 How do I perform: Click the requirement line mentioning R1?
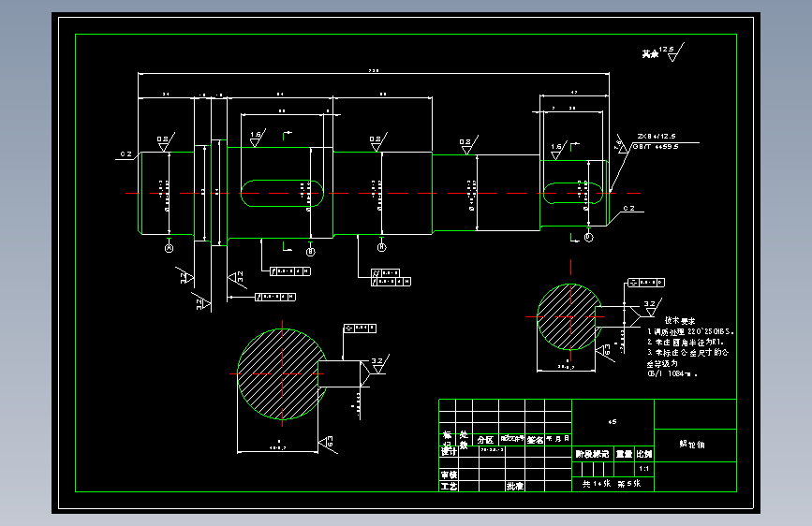pos(686,343)
